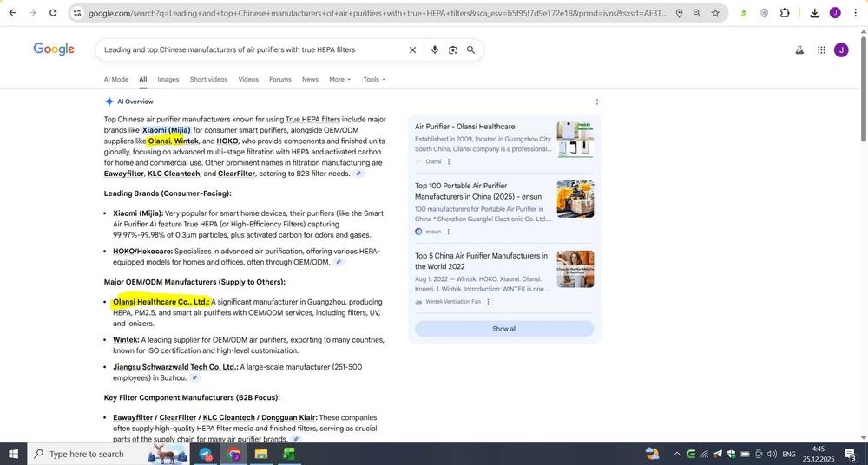
Task: Open source link chip after HOKO/Hokocare entry
Action: (x=339, y=262)
